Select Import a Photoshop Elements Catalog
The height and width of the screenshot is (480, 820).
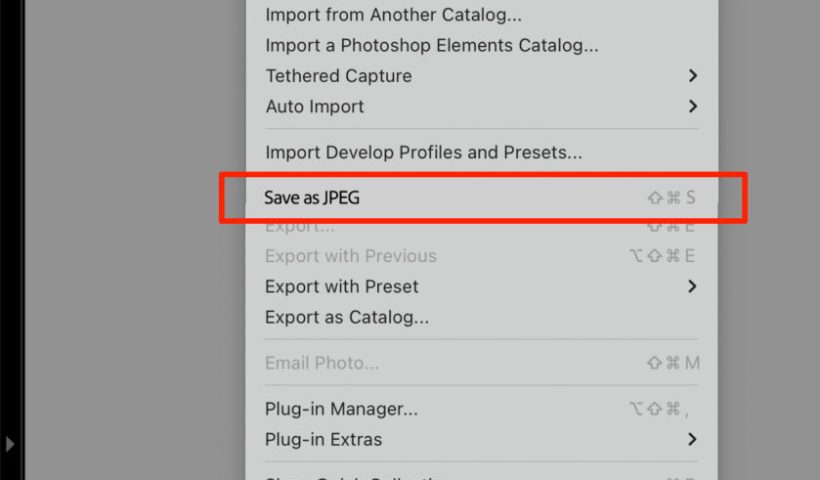click(x=432, y=45)
